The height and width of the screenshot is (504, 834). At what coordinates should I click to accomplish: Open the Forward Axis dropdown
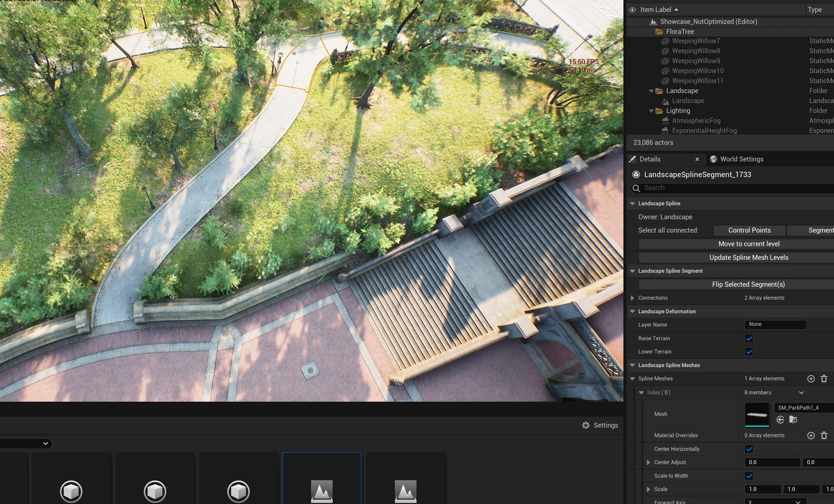coord(776,501)
